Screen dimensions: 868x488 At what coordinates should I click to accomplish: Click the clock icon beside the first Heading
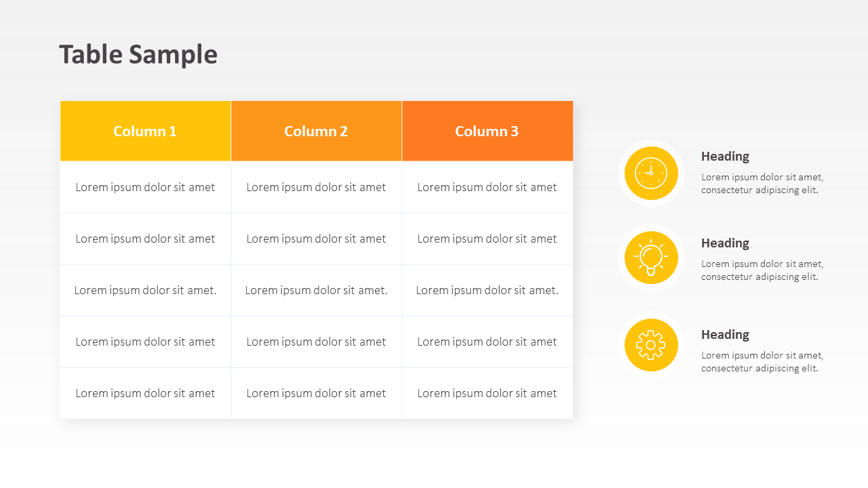coord(651,173)
